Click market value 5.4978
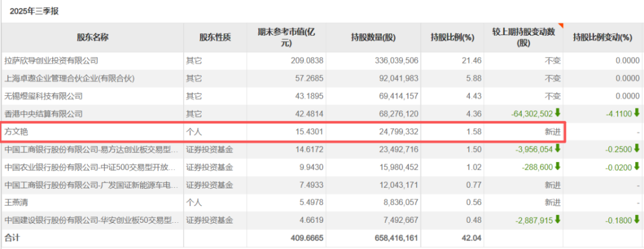 click(312, 203)
